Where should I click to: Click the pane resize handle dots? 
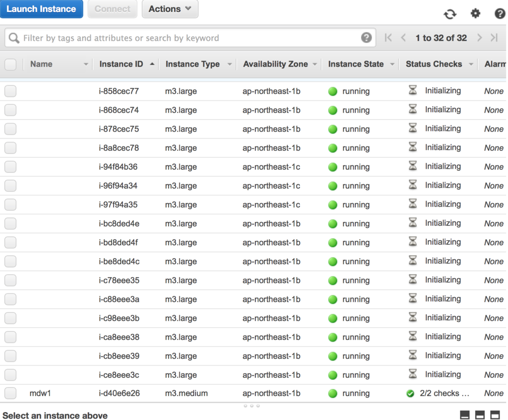252,406
